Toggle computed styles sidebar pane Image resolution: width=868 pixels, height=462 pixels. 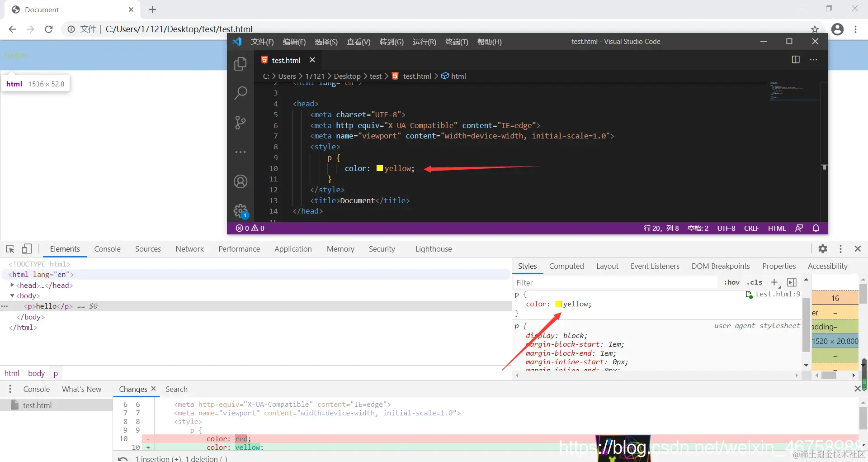click(792, 282)
